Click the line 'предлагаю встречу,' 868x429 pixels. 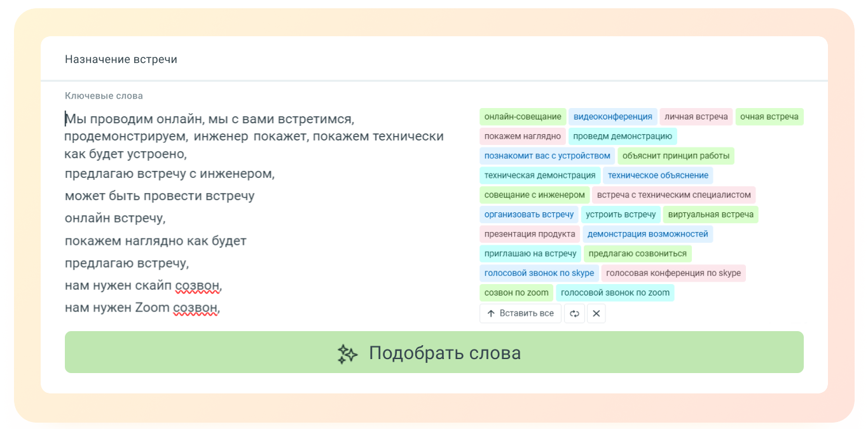point(127,263)
